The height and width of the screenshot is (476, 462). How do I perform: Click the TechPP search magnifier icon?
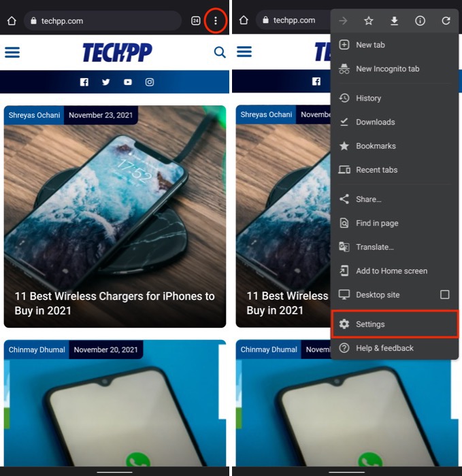click(x=220, y=52)
